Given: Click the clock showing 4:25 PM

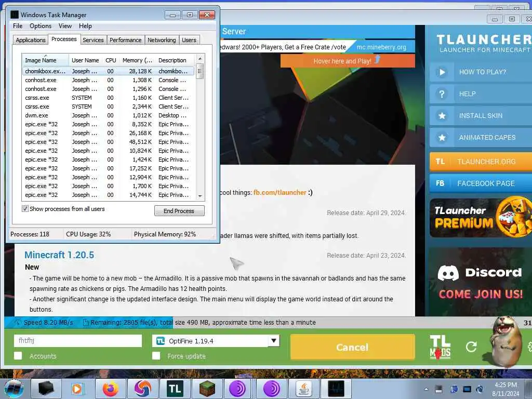Looking at the screenshot, I should click(x=506, y=385).
